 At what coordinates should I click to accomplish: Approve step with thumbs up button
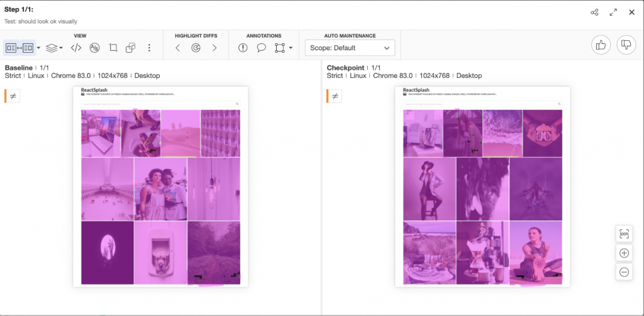click(x=601, y=45)
